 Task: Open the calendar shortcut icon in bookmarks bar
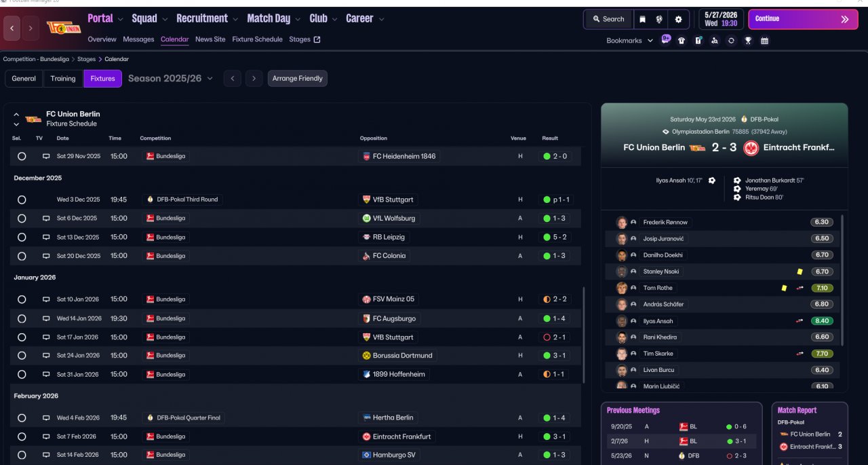coord(764,41)
